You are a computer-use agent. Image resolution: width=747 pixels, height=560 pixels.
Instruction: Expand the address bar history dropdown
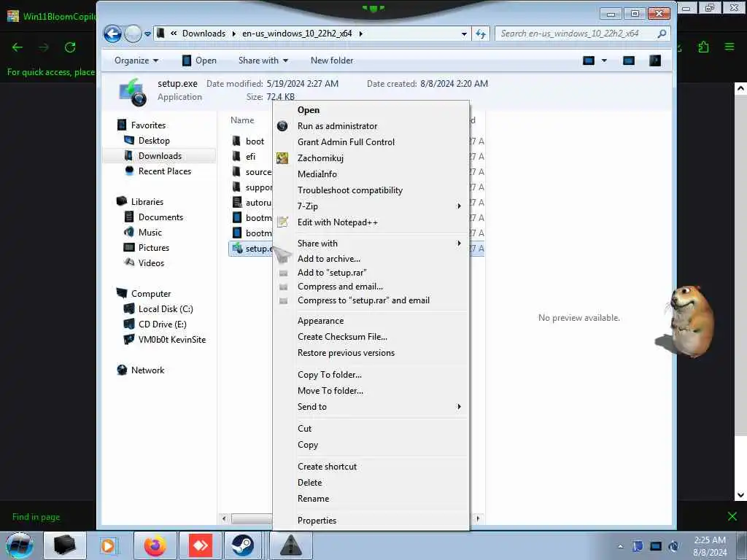click(x=464, y=34)
